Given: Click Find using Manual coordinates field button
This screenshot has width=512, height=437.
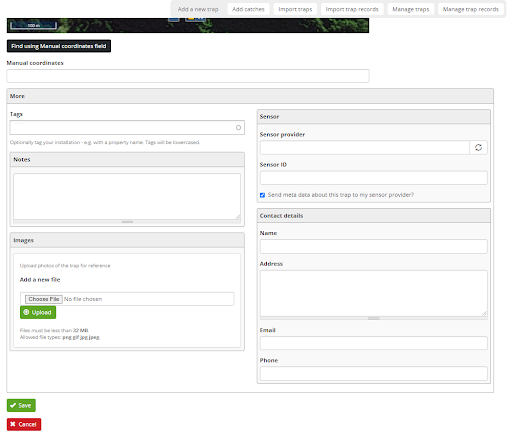Looking at the screenshot, I should point(59,46).
